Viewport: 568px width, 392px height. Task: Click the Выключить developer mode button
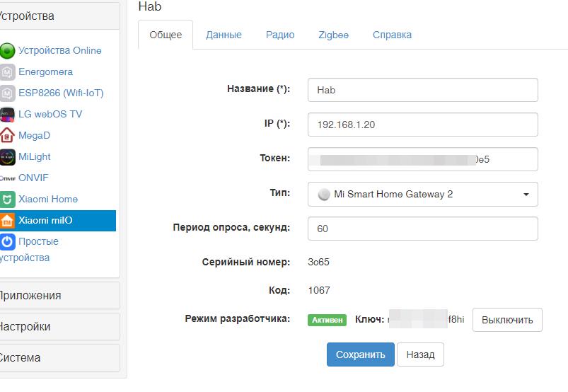pyautogui.click(x=507, y=320)
